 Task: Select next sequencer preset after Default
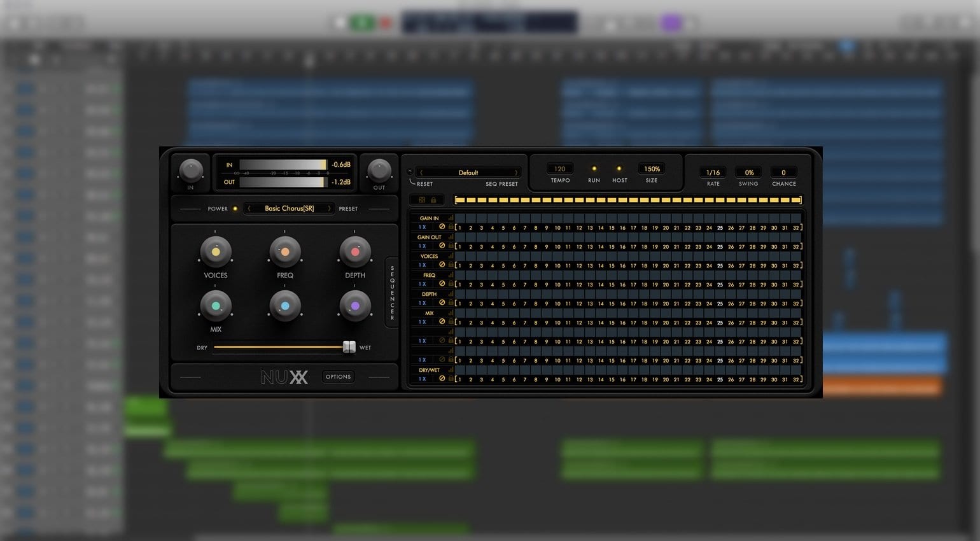tap(516, 172)
